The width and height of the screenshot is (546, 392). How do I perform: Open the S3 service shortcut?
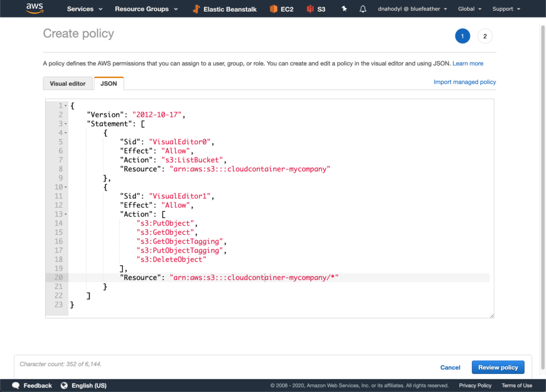point(310,9)
